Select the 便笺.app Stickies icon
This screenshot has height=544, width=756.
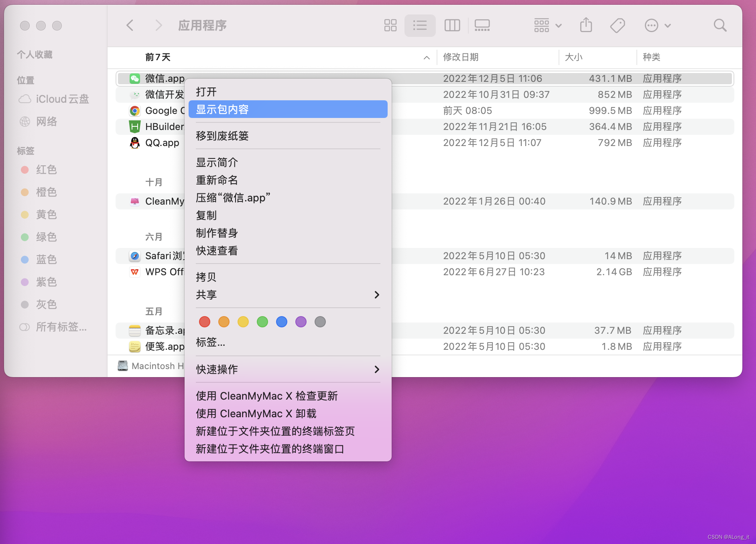tap(135, 347)
